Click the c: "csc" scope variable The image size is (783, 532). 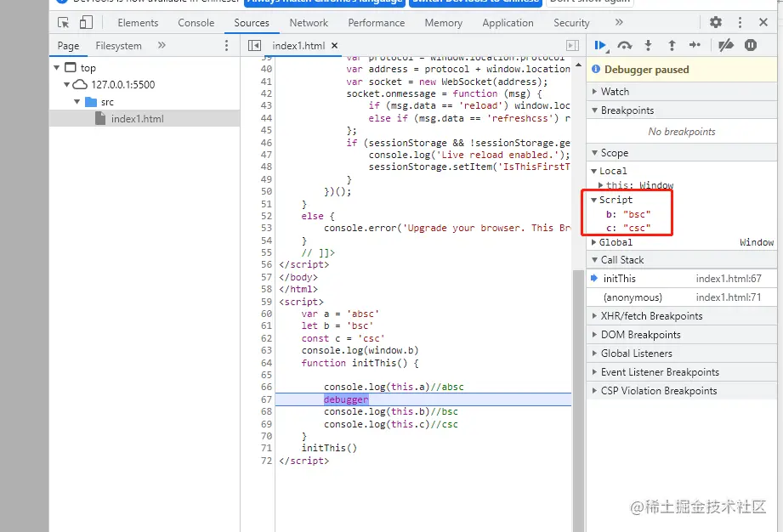pos(628,228)
